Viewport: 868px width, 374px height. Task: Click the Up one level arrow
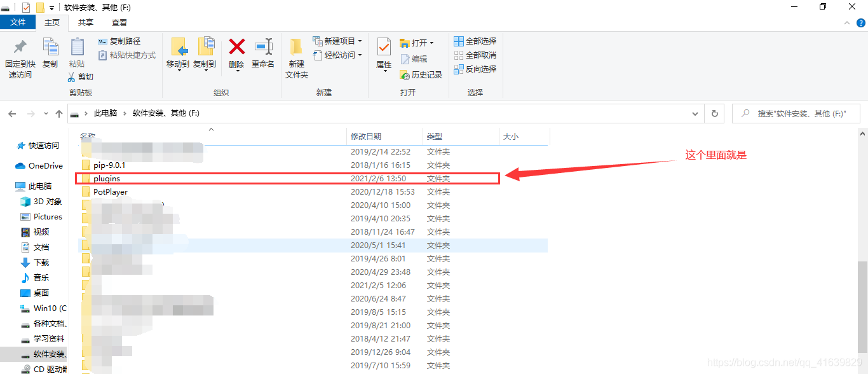[59, 113]
